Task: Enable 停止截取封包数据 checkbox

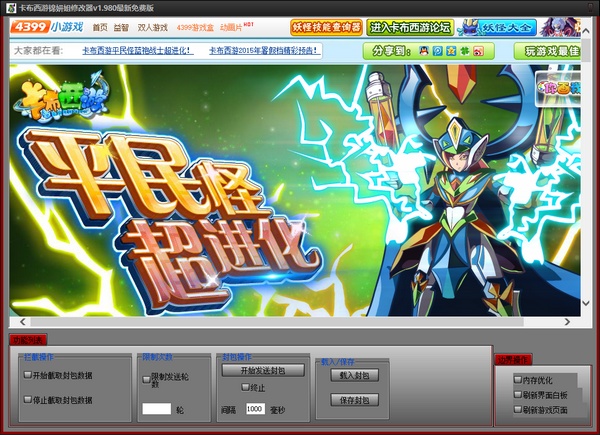Action: [x=28, y=400]
